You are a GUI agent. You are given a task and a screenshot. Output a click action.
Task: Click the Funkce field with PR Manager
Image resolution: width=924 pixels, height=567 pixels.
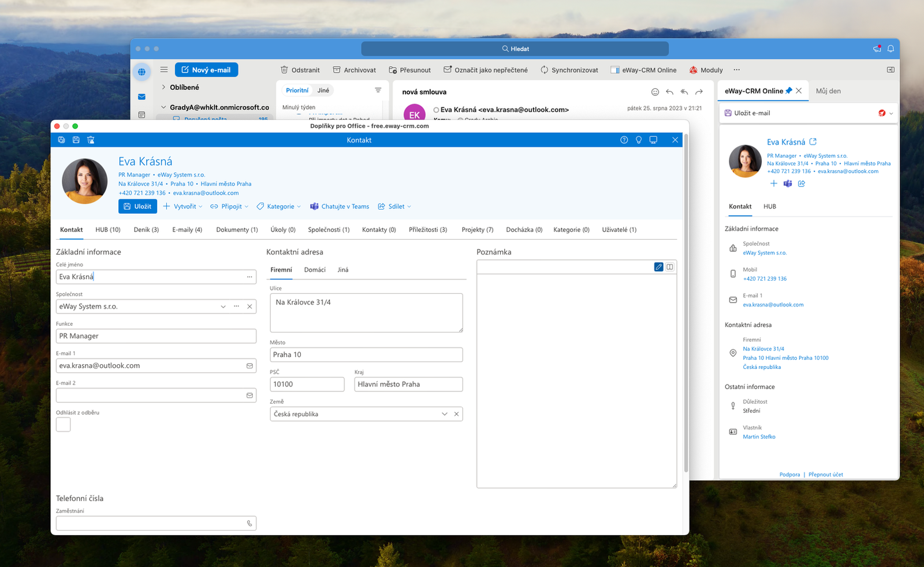point(156,336)
